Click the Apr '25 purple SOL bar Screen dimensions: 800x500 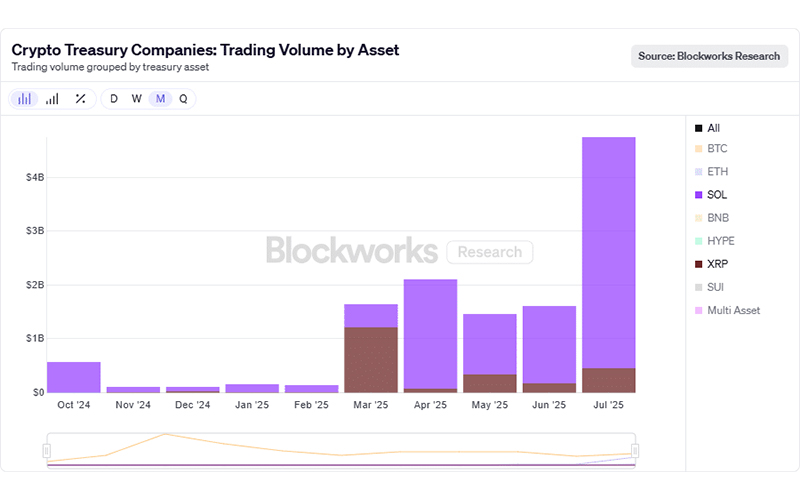(x=430, y=334)
